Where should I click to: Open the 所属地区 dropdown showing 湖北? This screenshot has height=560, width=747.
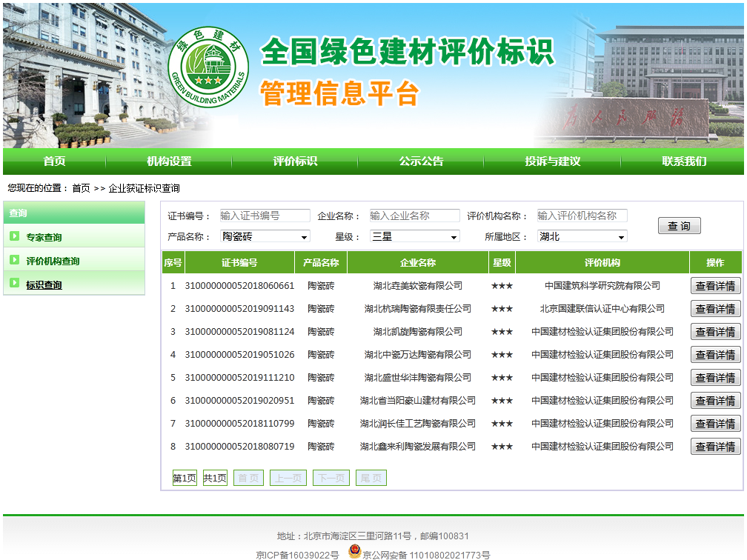point(582,236)
